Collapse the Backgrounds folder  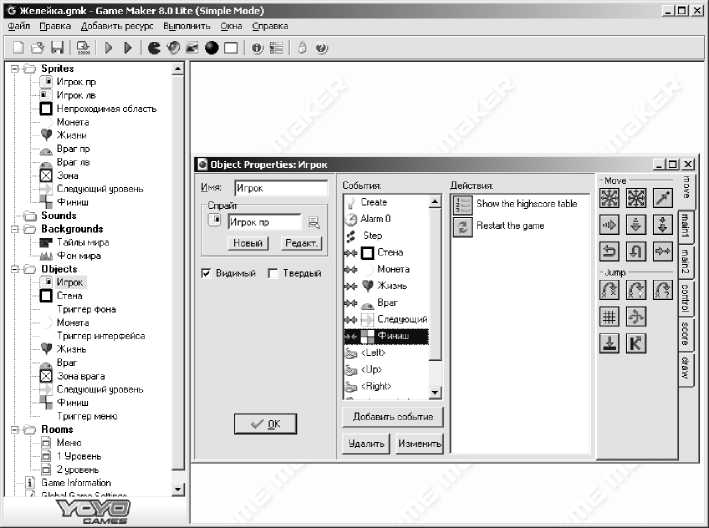(15, 229)
